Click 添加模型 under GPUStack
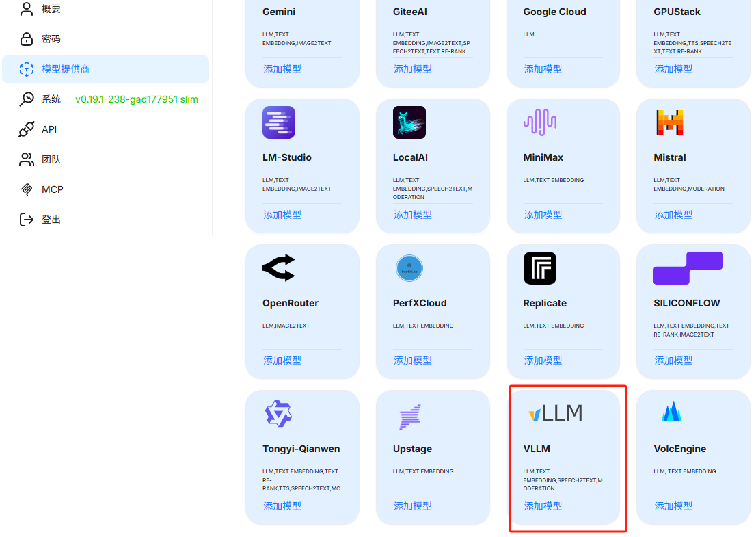The image size is (756, 537). point(673,69)
